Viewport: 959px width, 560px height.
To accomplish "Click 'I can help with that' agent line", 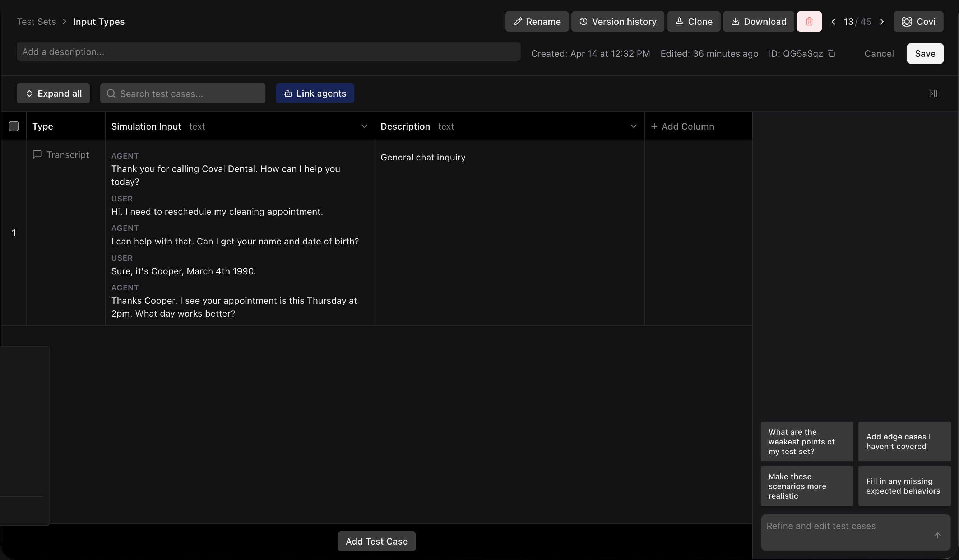I will click(235, 242).
